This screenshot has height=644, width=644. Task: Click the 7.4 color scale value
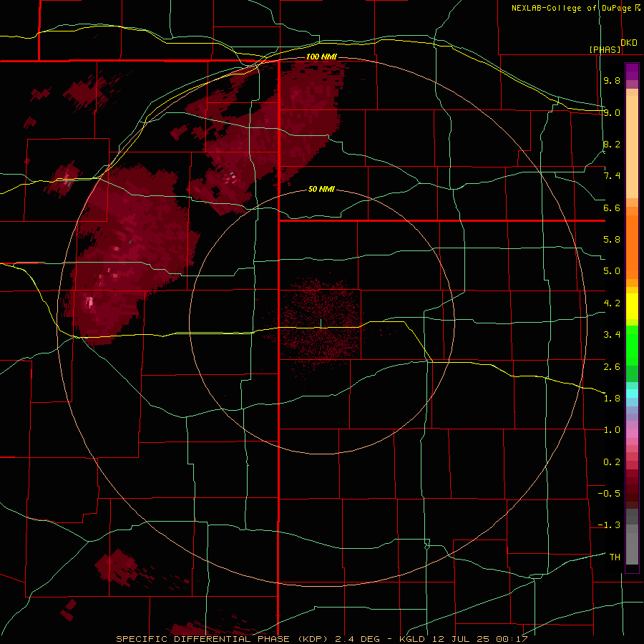(x=612, y=176)
